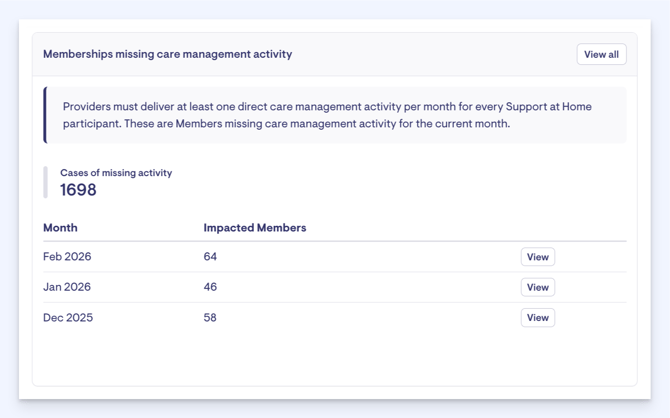Viewport: 670px width, 418px height.
Task: Select the Dec 2025 month cell
Action: point(67,318)
